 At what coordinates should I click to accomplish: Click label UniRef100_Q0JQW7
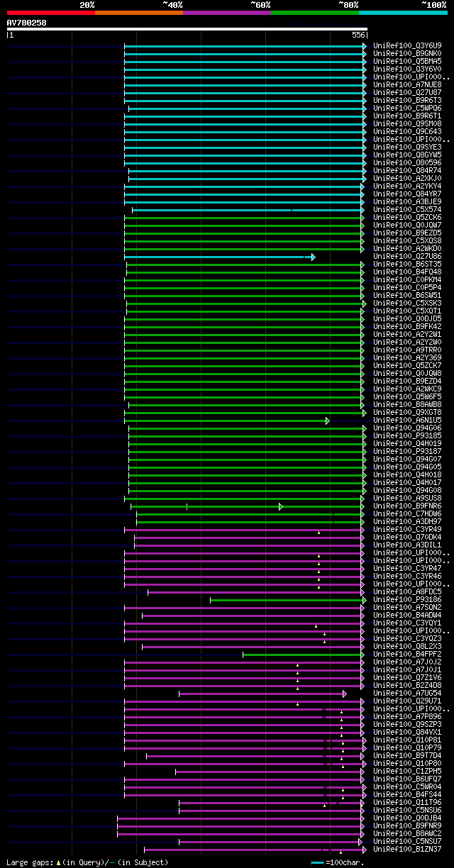(x=408, y=225)
